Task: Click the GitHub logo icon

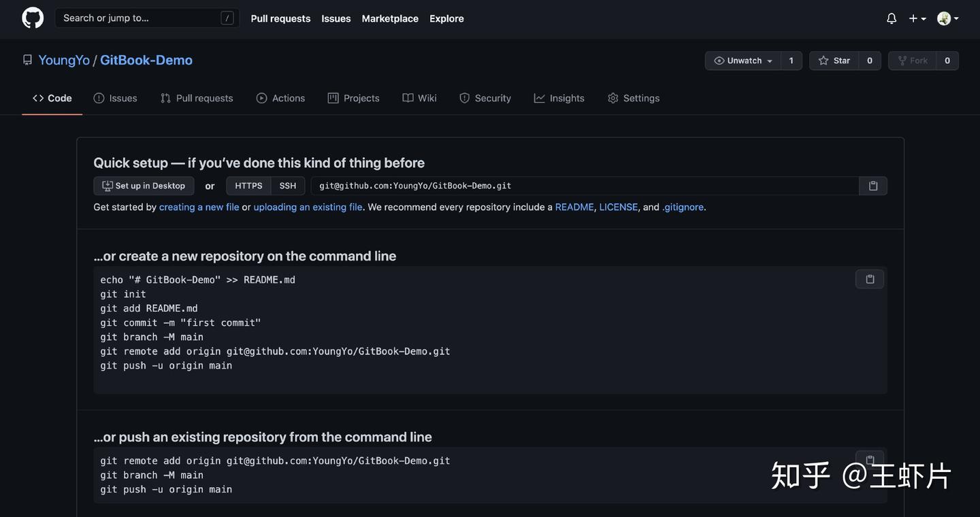Action: (33, 18)
